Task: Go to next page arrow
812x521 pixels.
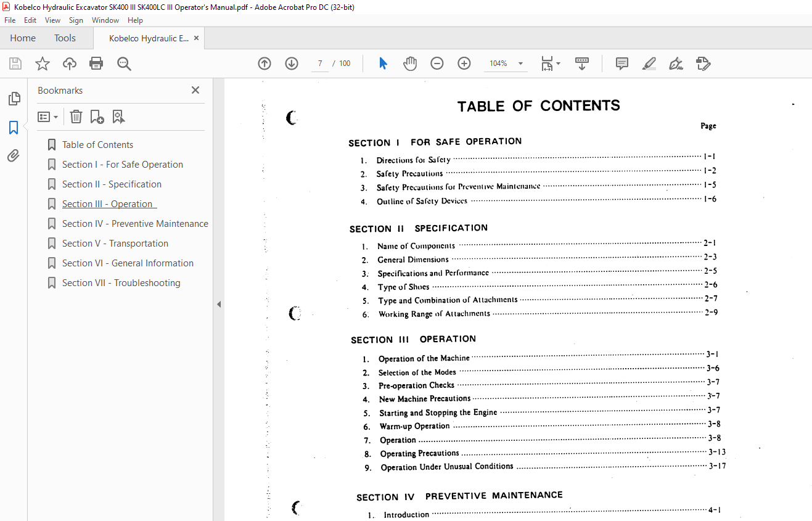Action: (292, 64)
